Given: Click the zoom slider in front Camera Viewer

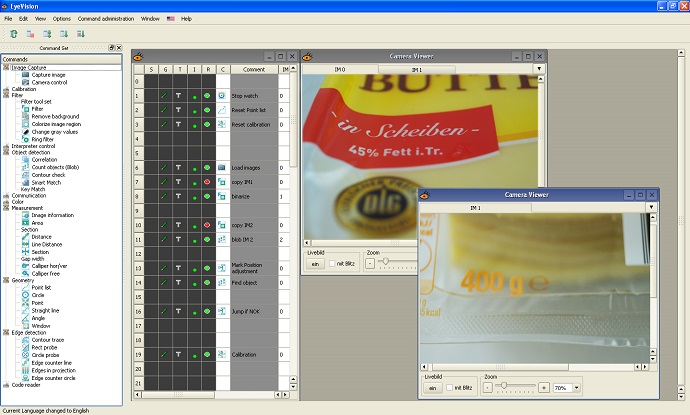Looking at the screenshot, I should point(504,386).
